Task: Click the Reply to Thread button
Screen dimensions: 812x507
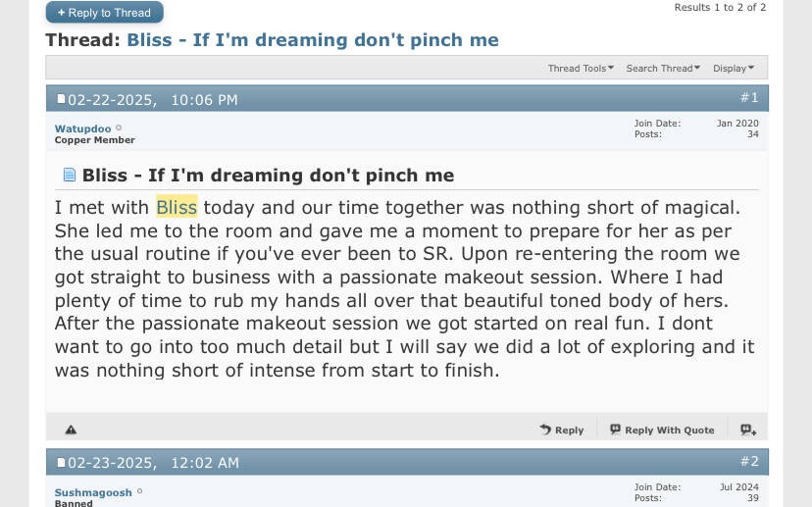Action: [x=105, y=13]
